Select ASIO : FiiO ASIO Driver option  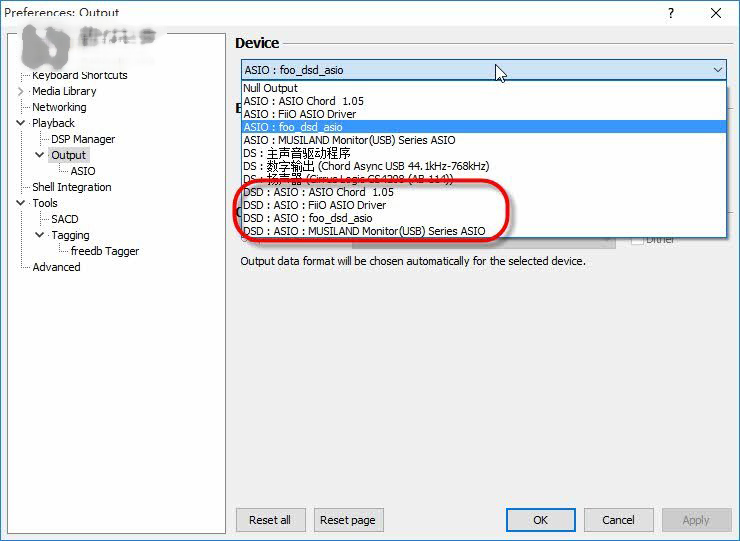300,114
